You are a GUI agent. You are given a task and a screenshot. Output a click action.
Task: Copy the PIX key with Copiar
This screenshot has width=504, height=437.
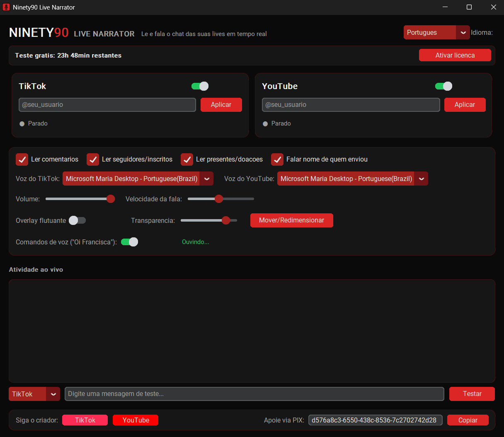468,420
